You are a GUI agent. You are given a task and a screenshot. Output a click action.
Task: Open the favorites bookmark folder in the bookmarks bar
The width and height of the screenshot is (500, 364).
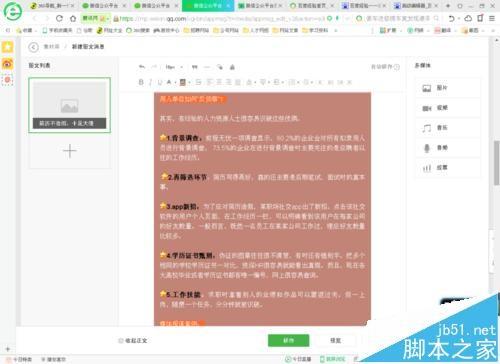point(27,30)
